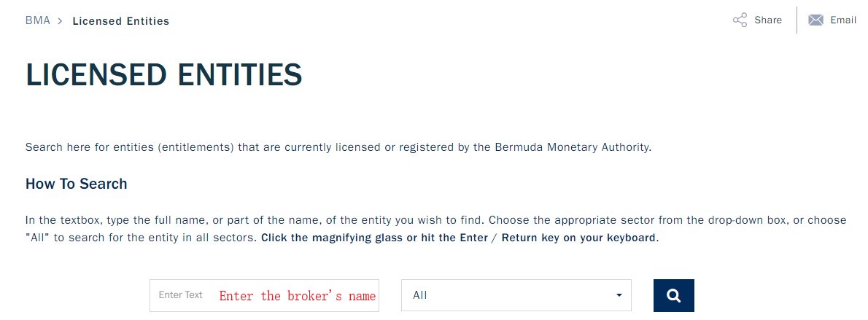
Task: Click the divider between Share and Email
Action: [797, 20]
